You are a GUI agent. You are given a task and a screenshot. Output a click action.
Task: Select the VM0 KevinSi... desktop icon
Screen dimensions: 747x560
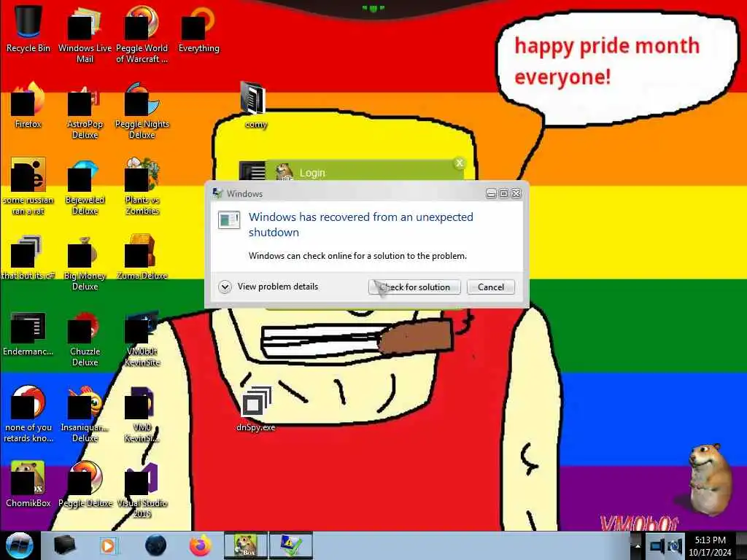coord(142,413)
